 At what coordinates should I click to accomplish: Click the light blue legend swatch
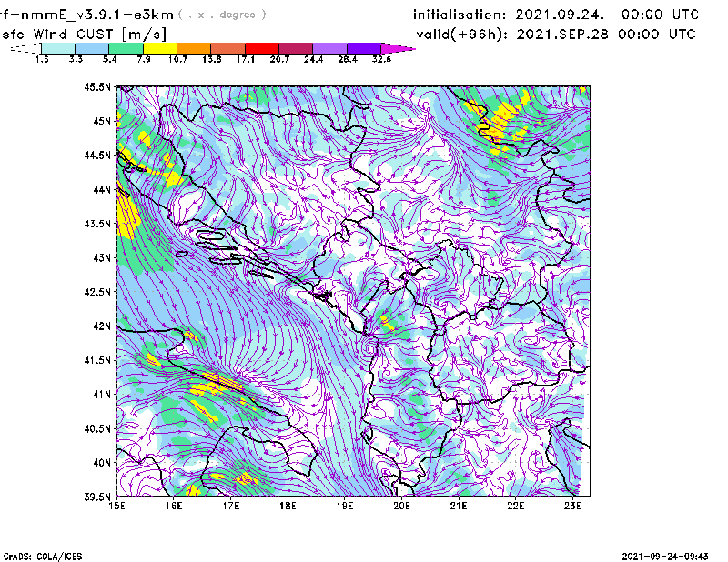pyautogui.click(x=92, y=48)
